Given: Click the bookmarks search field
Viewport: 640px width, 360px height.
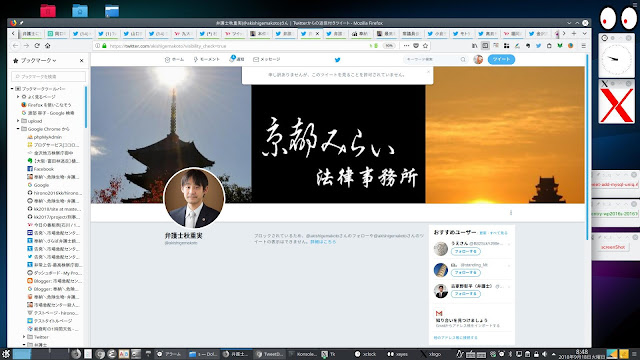Looking at the screenshot, I should 49,76.
